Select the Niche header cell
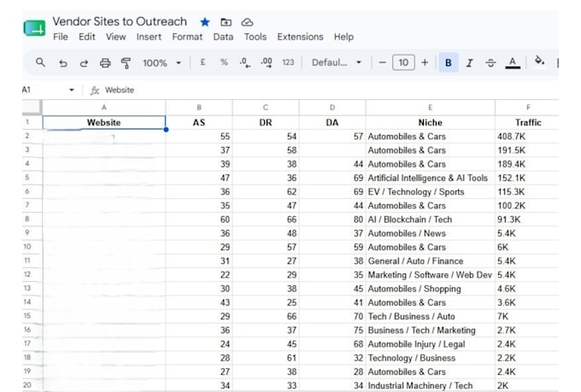Viewport: 581px width, 392px height. [430, 123]
